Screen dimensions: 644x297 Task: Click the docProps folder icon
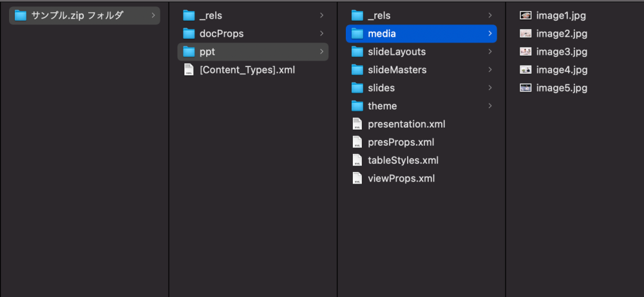[x=189, y=34]
